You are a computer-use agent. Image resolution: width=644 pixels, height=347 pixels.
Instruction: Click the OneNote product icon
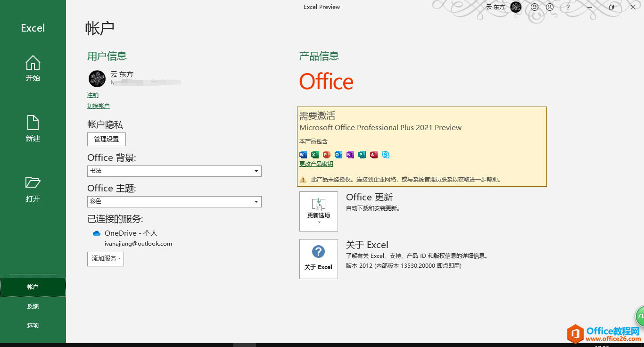coord(350,155)
